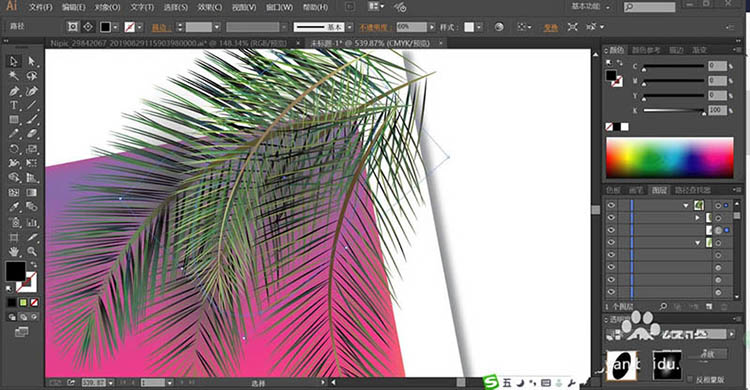The height and width of the screenshot is (390, 750).
Task: Toggle visibility eye of second layer row
Action: tap(611, 218)
